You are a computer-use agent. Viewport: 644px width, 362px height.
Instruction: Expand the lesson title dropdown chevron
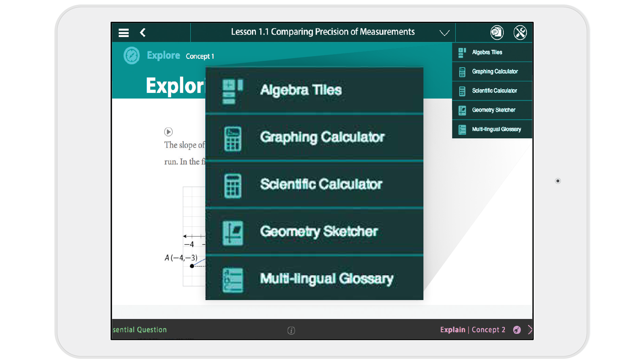[444, 33]
